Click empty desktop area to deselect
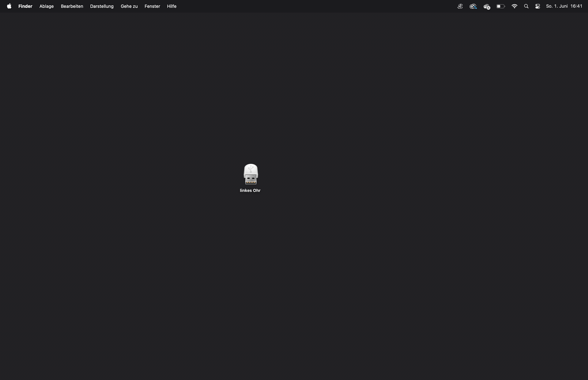Viewport: 588px width, 380px height. click(370, 271)
